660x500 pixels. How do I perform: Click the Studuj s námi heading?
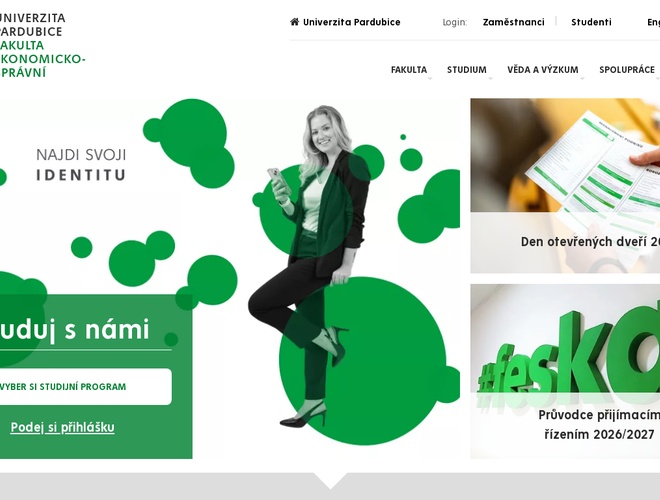click(x=75, y=329)
